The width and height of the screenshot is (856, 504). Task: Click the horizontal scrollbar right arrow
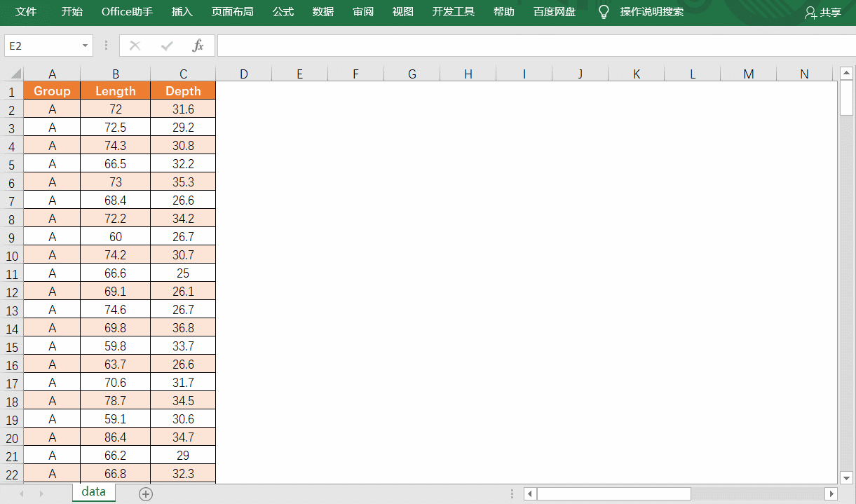pyautogui.click(x=831, y=494)
